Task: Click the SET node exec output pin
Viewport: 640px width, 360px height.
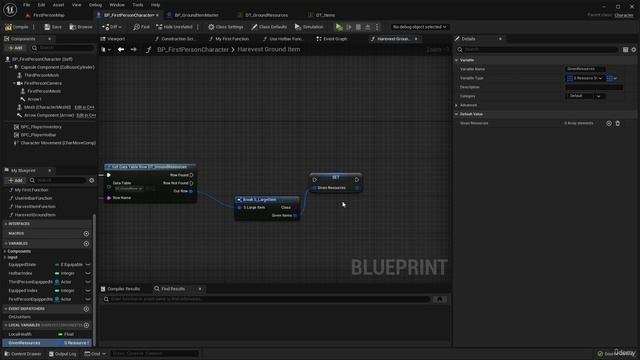Action: (357, 180)
